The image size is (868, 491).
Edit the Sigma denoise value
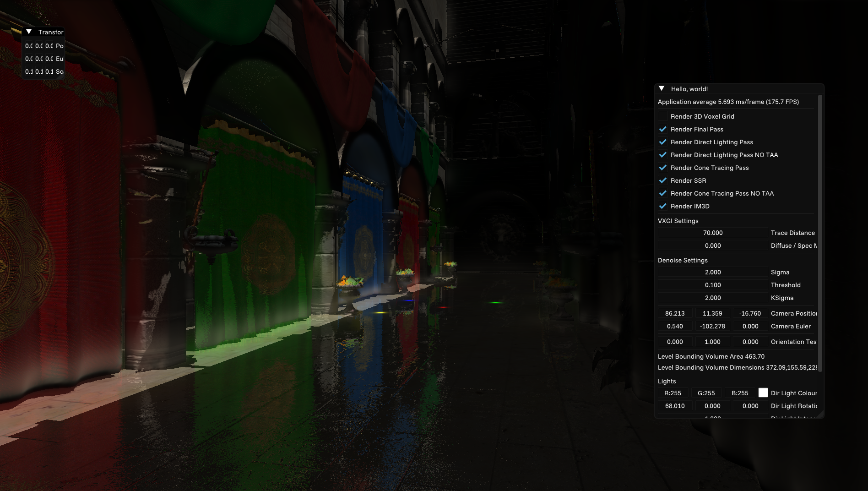[712, 272]
